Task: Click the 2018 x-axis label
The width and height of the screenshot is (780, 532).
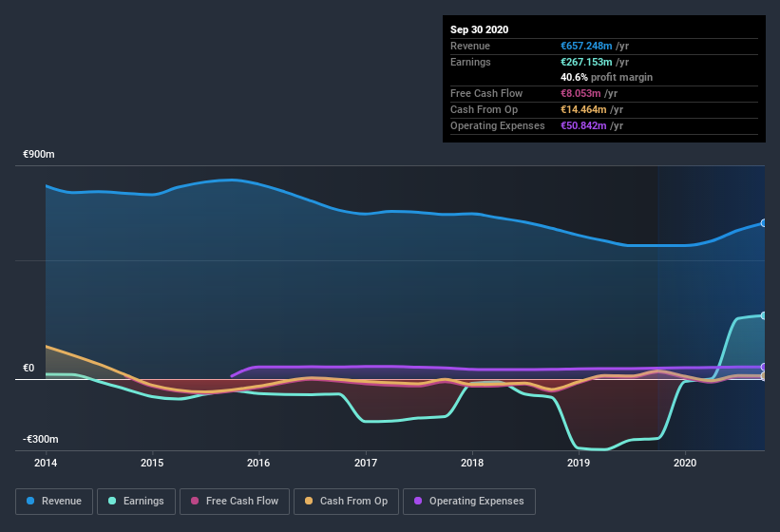Action: 472,463
